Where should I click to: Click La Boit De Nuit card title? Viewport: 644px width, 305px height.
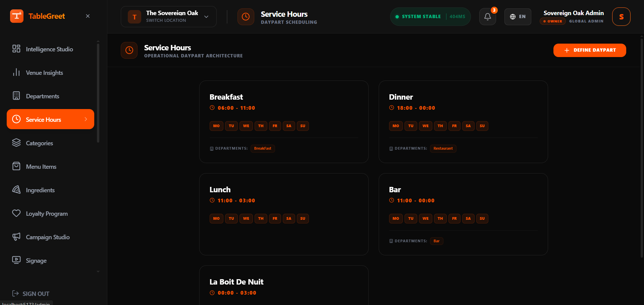pos(236,282)
